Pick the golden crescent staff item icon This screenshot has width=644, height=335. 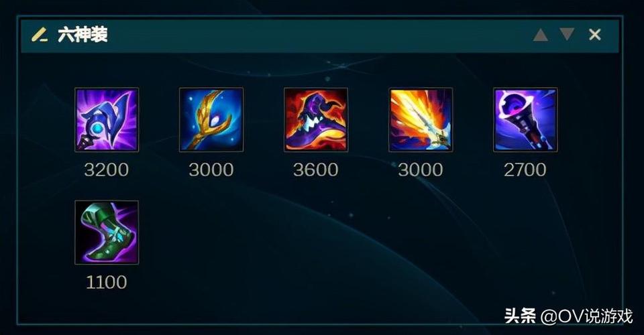pyautogui.click(x=211, y=120)
